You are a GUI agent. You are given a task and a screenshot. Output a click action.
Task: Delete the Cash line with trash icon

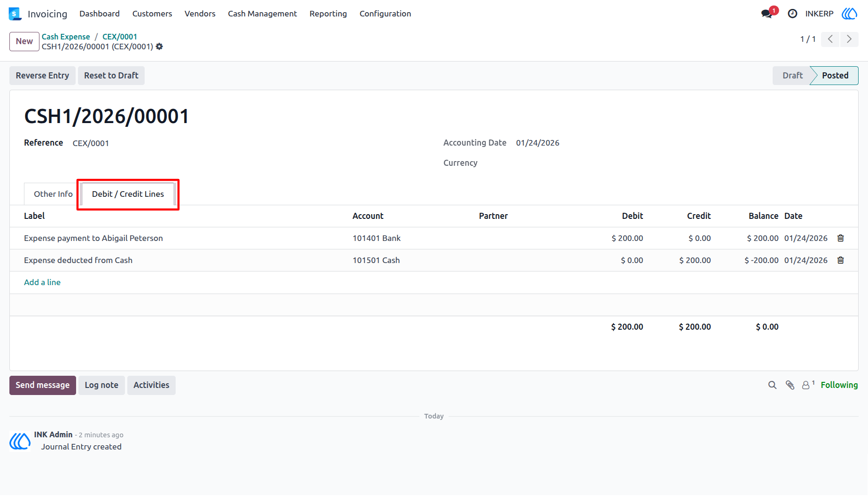pos(841,260)
